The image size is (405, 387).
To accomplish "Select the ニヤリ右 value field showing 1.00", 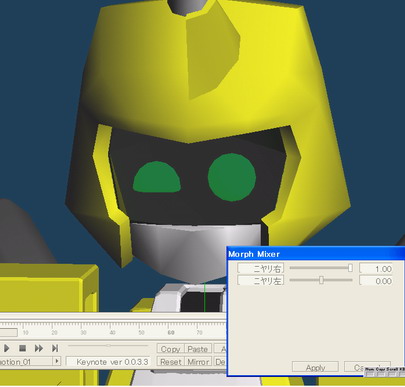I will click(x=376, y=269).
